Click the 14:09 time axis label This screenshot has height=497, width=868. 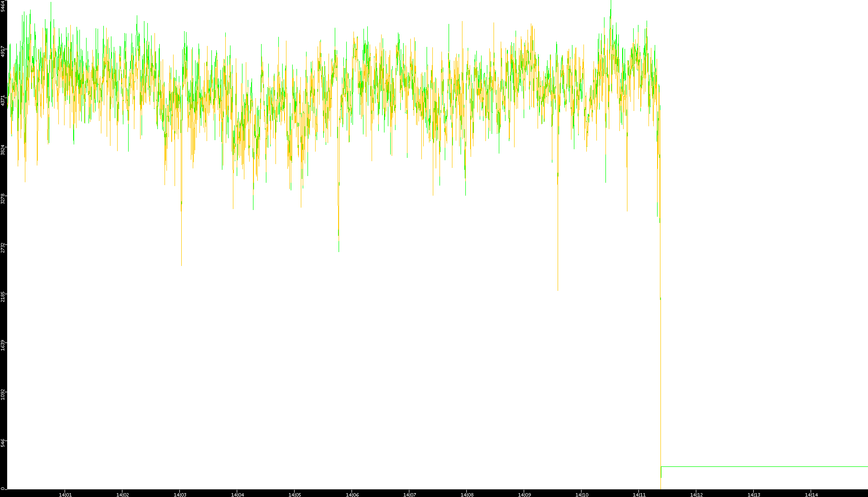pyautogui.click(x=524, y=495)
